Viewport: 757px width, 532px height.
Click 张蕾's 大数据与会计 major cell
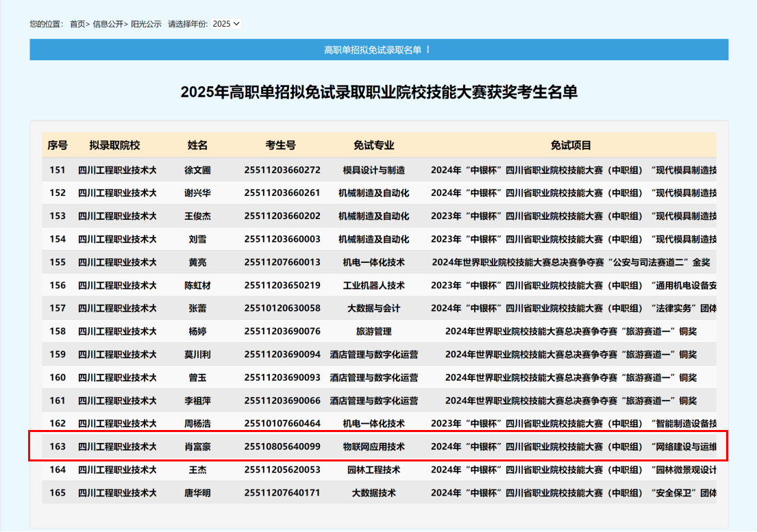pyautogui.click(x=373, y=308)
